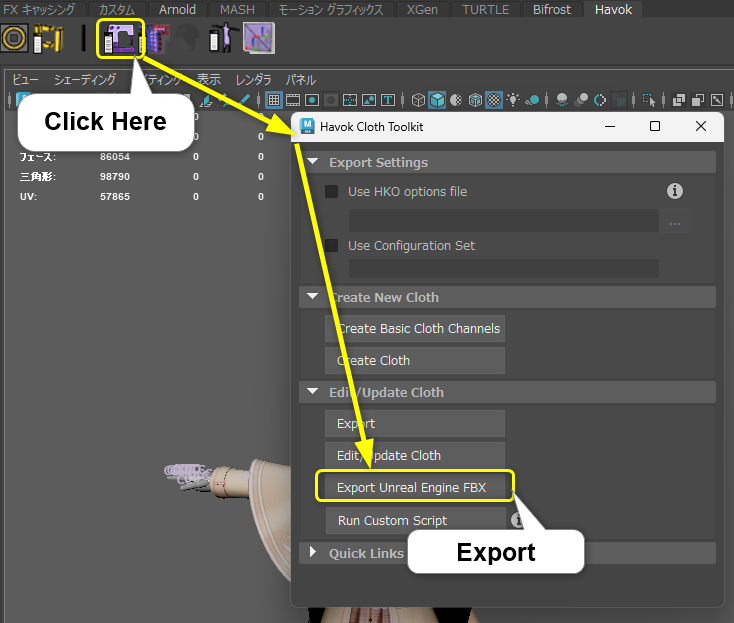Enable smooth shaded cube display icon
Viewport: 734px width, 623px height.
click(x=437, y=100)
